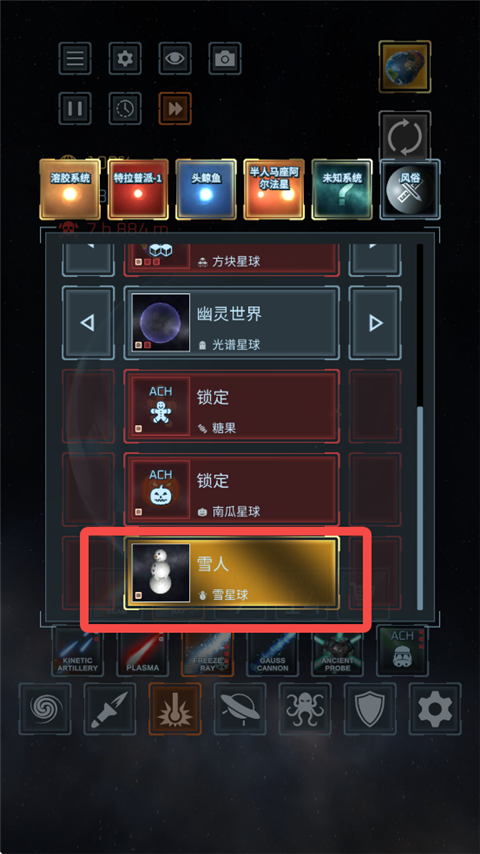
Task: Select the 雪人 snow planet entry
Action: click(232, 572)
